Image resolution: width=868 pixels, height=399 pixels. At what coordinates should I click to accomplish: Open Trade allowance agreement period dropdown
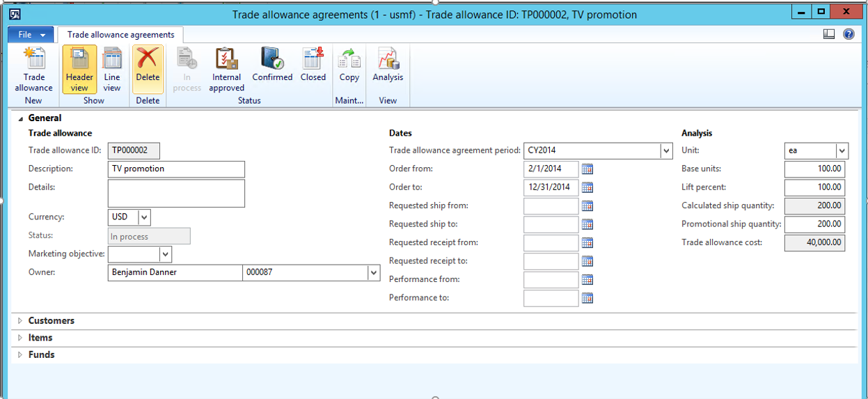[x=666, y=150]
